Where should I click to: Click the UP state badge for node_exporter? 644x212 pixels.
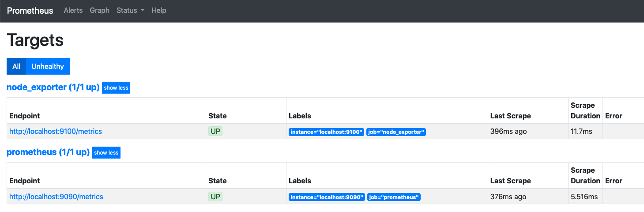tap(215, 132)
